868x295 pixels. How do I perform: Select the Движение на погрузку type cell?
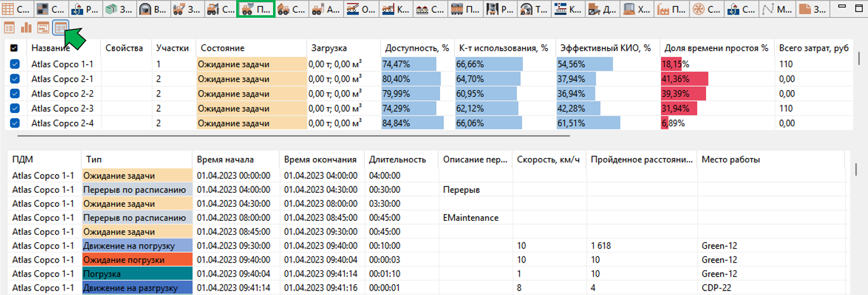coord(137,246)
